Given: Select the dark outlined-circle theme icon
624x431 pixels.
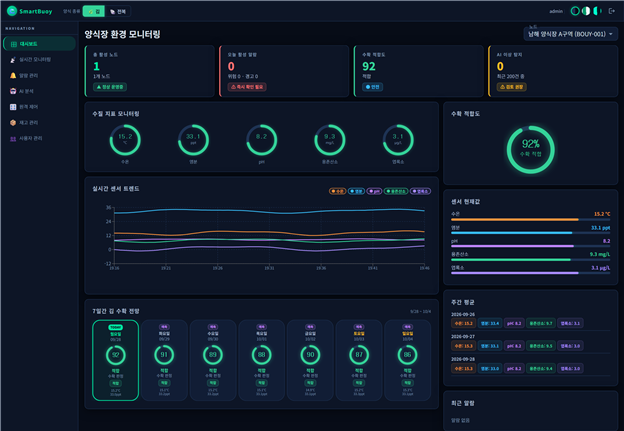Looking at the screenshot, I should [575, 11].
